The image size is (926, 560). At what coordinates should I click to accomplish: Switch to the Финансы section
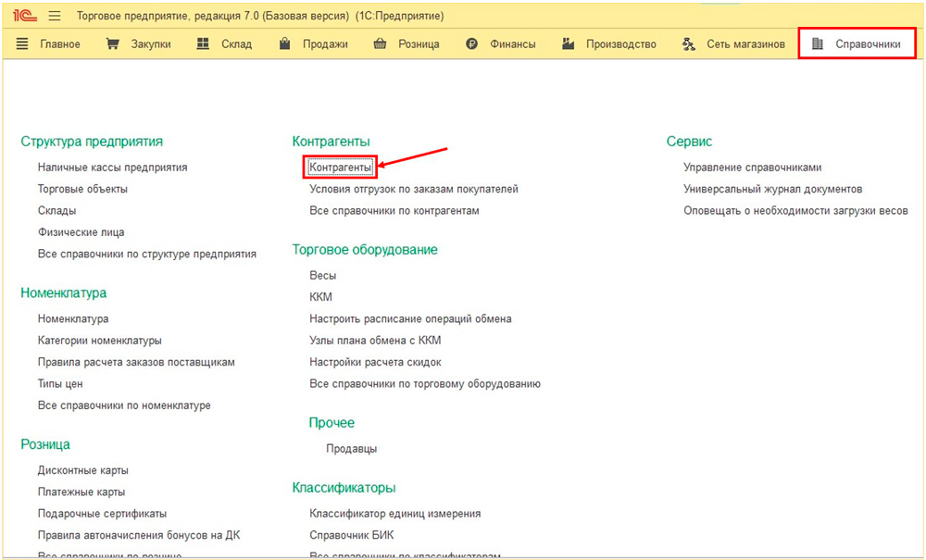[513, 44]
